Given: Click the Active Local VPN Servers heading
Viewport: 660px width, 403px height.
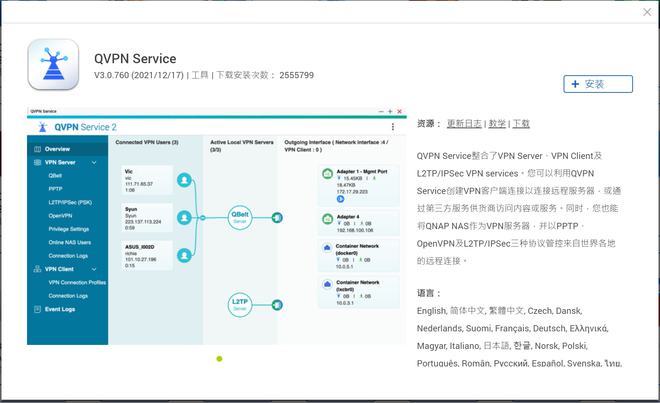Looking at the screenshot, I should tap(242, 146).
